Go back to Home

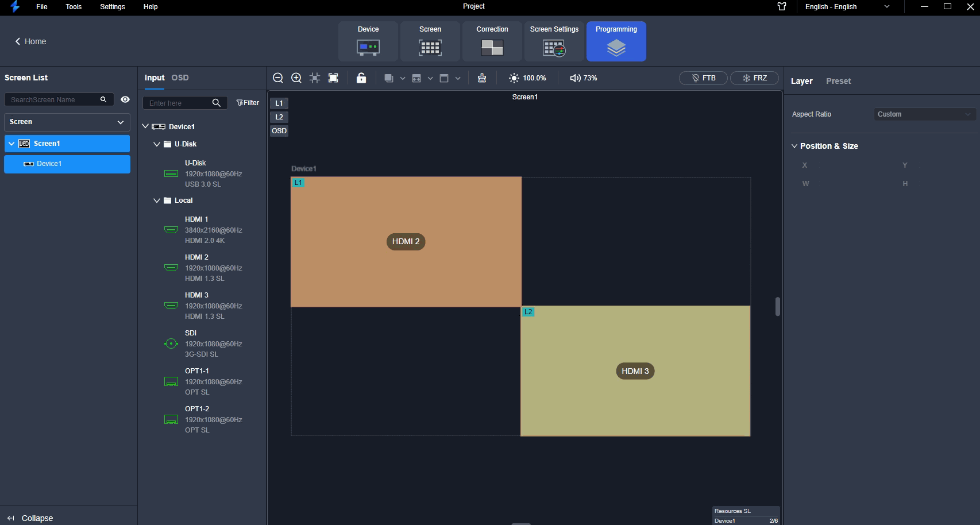coord(30,41)
